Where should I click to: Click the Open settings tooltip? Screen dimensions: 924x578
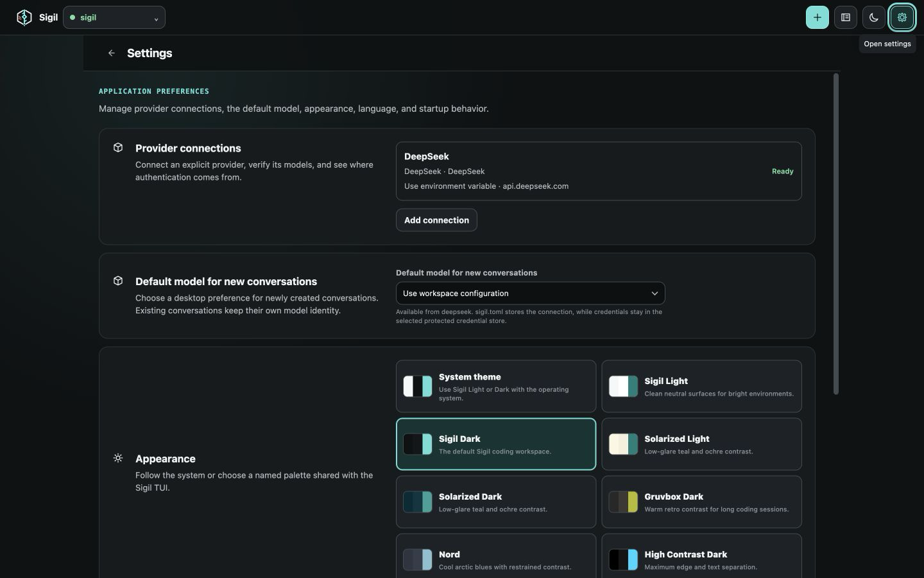point(887,44)
